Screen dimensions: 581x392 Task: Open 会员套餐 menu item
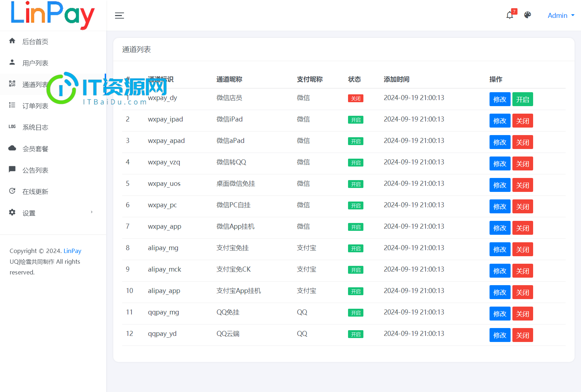(53, 149)
